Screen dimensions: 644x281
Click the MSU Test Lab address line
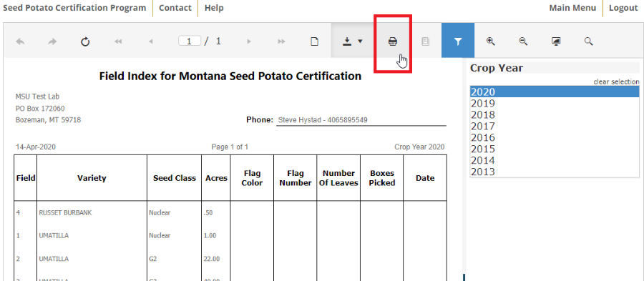point(37,97)
